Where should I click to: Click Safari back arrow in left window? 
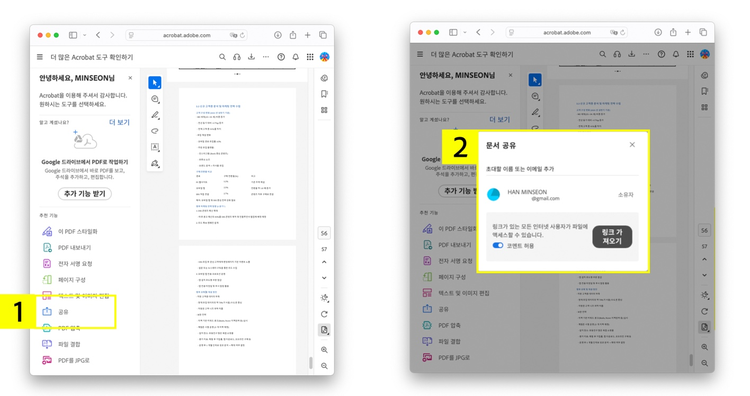click(98, 35)
